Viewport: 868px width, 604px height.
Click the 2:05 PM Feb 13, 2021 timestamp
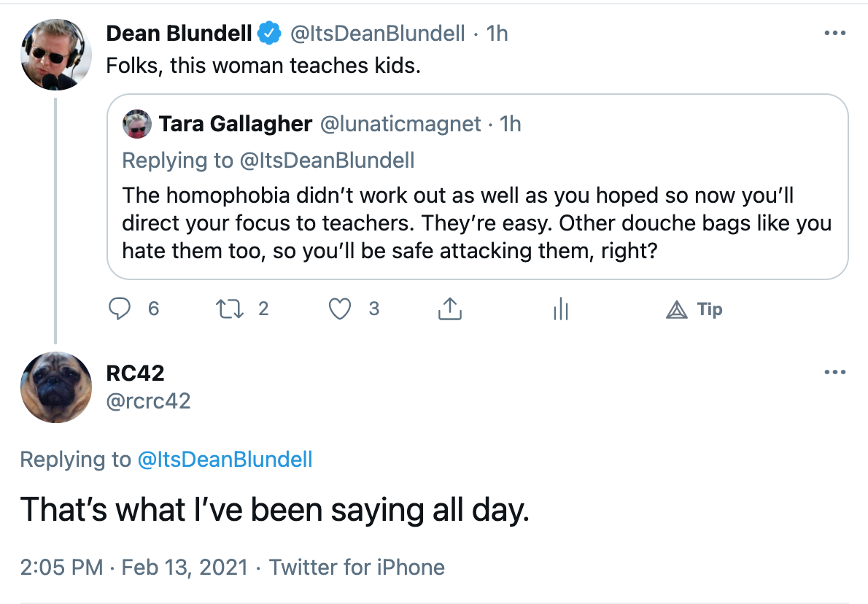[x=134, y=568]
